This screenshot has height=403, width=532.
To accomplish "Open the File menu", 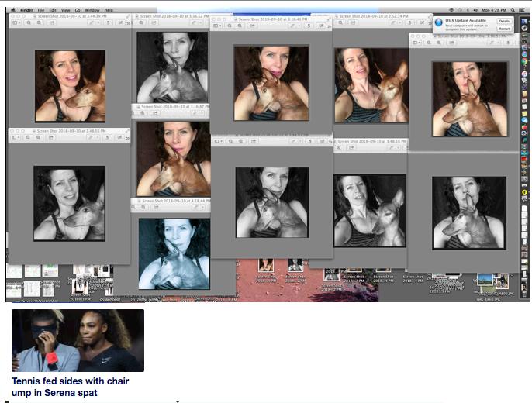I will click(x=41, y=10).
